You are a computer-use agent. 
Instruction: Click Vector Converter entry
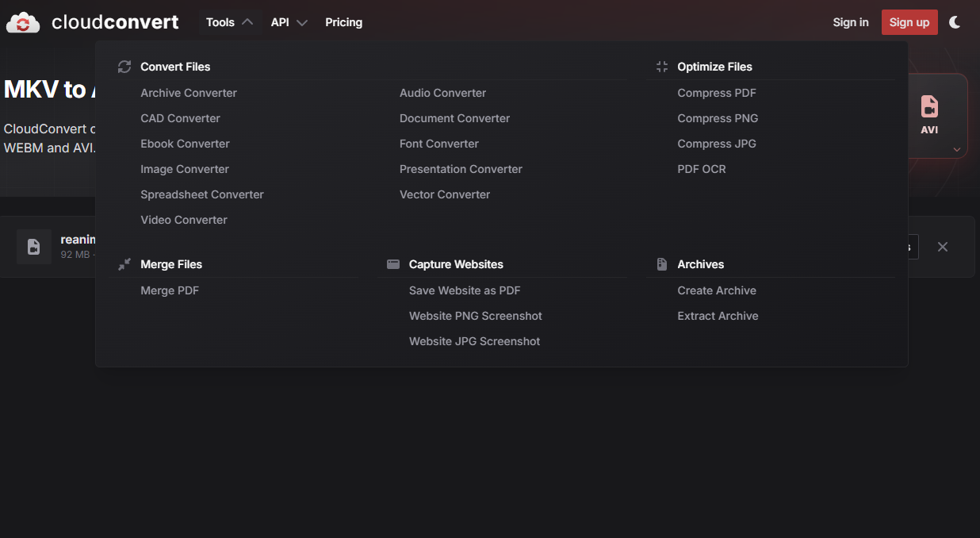click(x=445, y=194)
